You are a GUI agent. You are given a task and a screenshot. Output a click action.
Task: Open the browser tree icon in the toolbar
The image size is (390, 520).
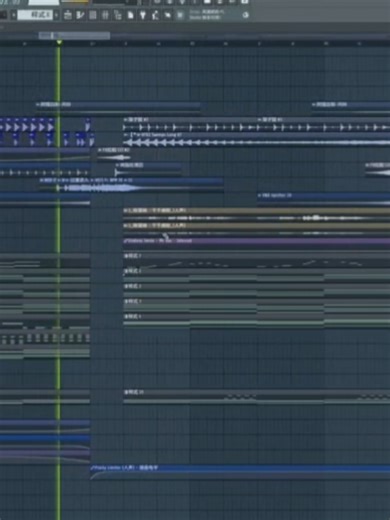(x=118, y=15)
